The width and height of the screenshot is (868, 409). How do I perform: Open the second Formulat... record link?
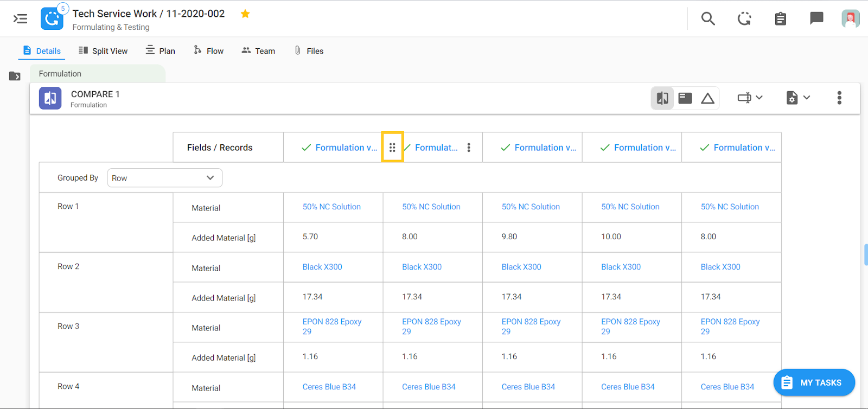436,148
